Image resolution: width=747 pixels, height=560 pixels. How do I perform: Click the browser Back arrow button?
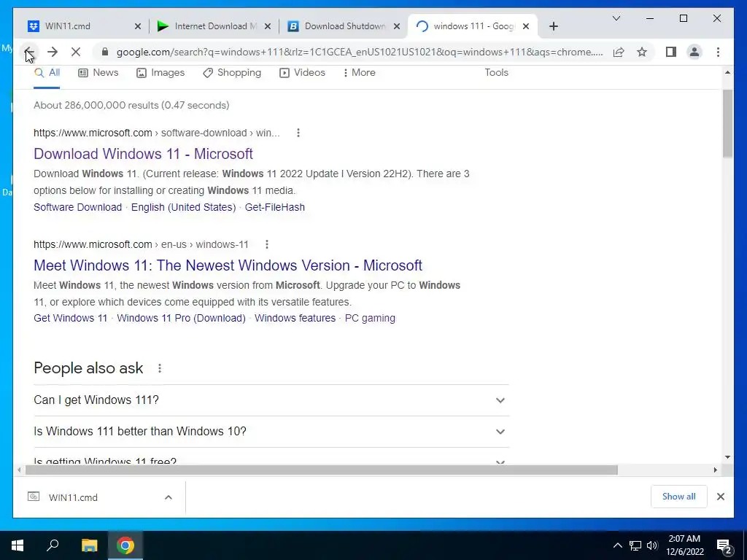(x=29, y=52)
